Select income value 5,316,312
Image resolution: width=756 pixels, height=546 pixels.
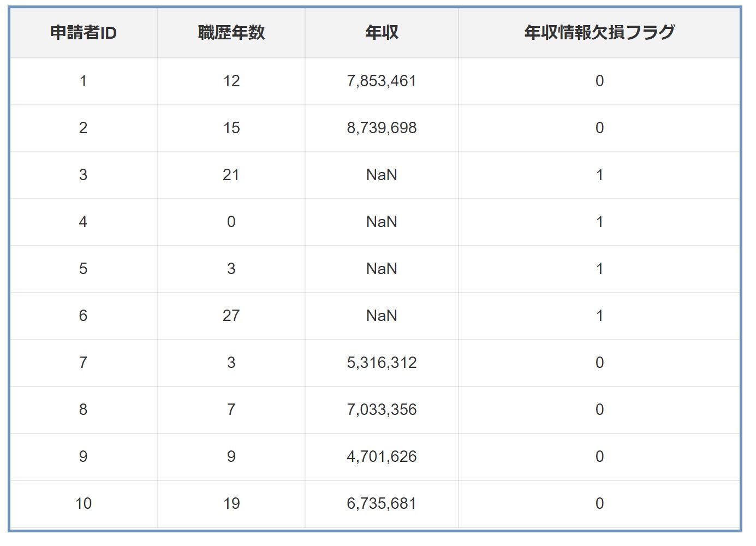pos(382,363)
